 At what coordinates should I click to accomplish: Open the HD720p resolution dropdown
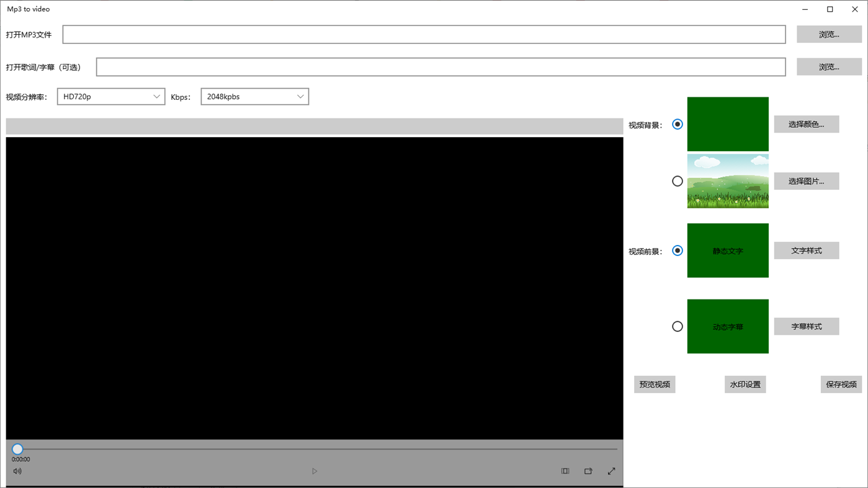110,96
